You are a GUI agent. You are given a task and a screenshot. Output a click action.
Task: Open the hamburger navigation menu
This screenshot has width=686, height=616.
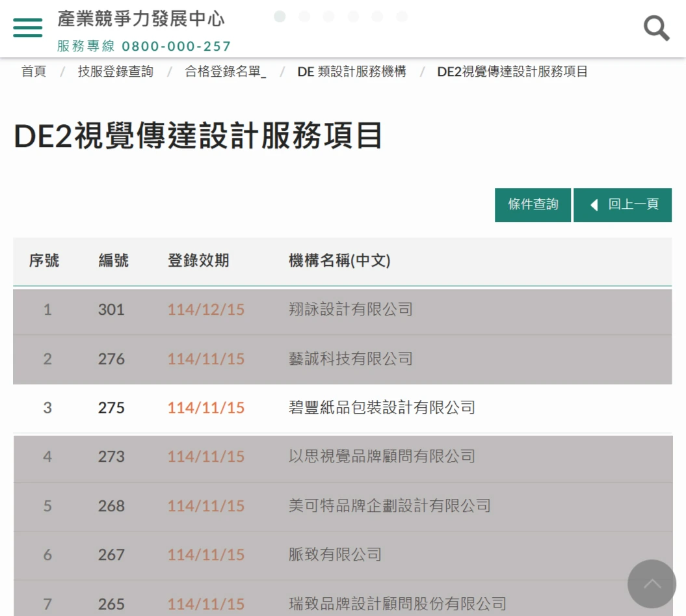[27, 27]
